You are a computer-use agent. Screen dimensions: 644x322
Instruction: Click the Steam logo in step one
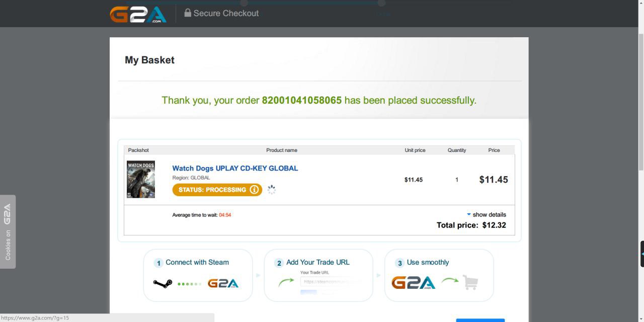[x=163, y=284]
